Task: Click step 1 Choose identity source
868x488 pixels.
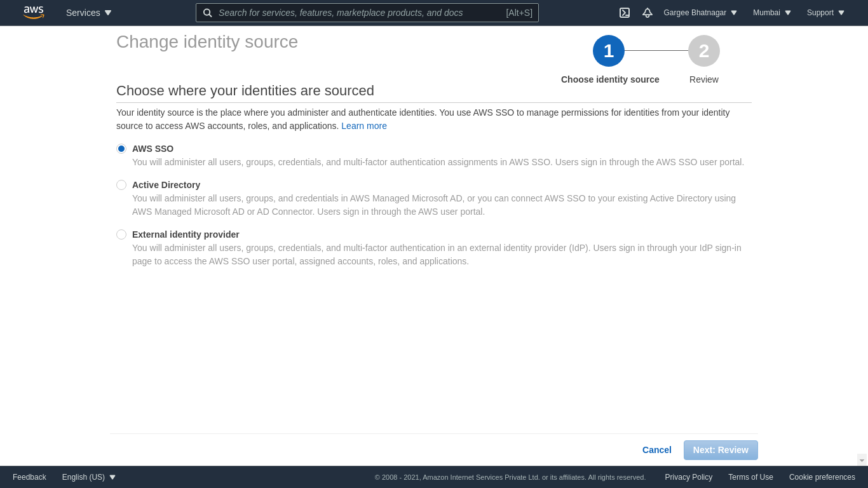Action: pyautogui.click(x=609, y=51)
